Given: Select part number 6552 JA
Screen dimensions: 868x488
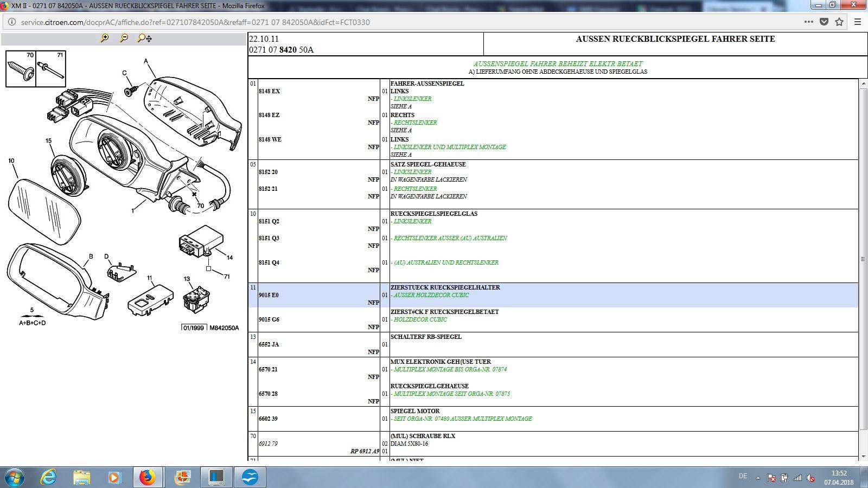Looking at the screenshot, I should coord(269,344).
